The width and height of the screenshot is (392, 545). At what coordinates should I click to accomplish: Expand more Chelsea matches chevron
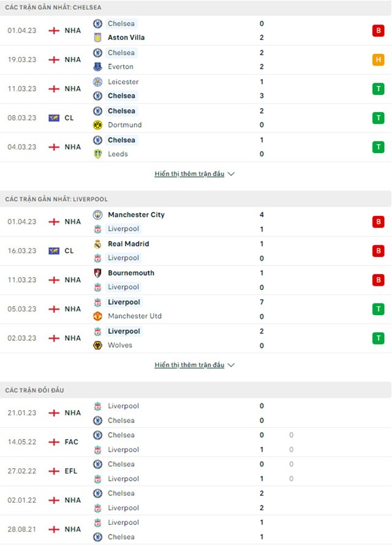pyautogui.click(x=231, y=174)
